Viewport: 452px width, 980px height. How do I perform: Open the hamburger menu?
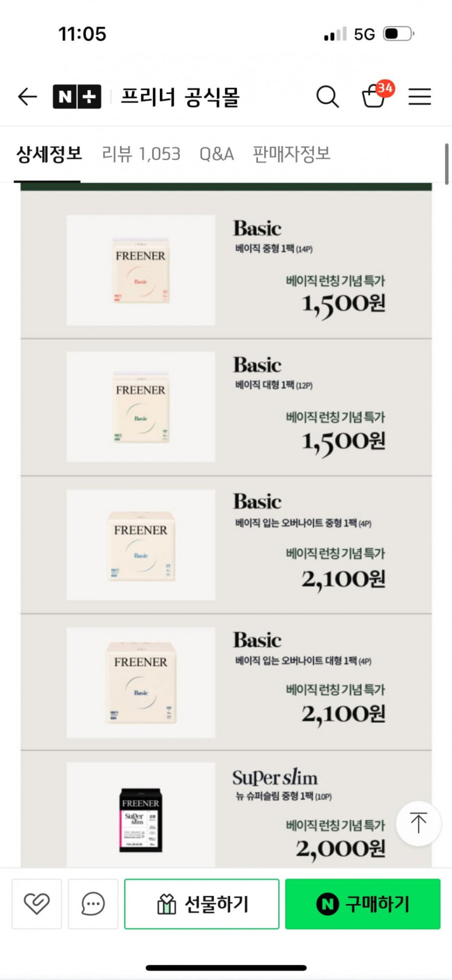tap(420, 97)
